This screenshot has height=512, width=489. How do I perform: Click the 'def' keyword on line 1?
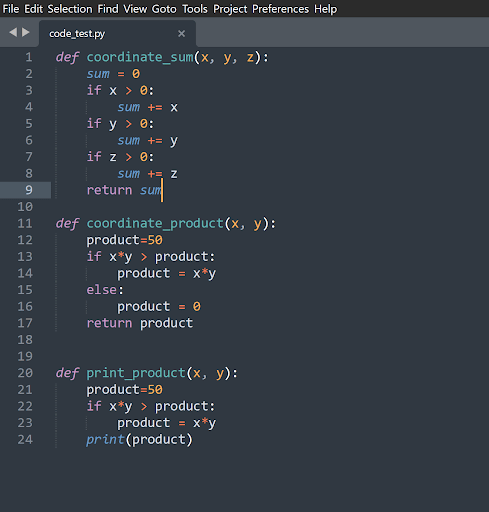tap(67, 57)
